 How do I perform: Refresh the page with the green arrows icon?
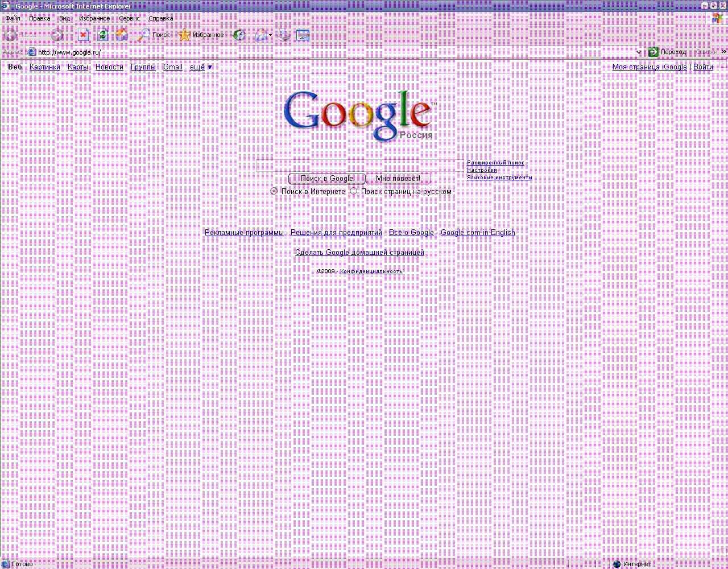click(x=103, y=35)
